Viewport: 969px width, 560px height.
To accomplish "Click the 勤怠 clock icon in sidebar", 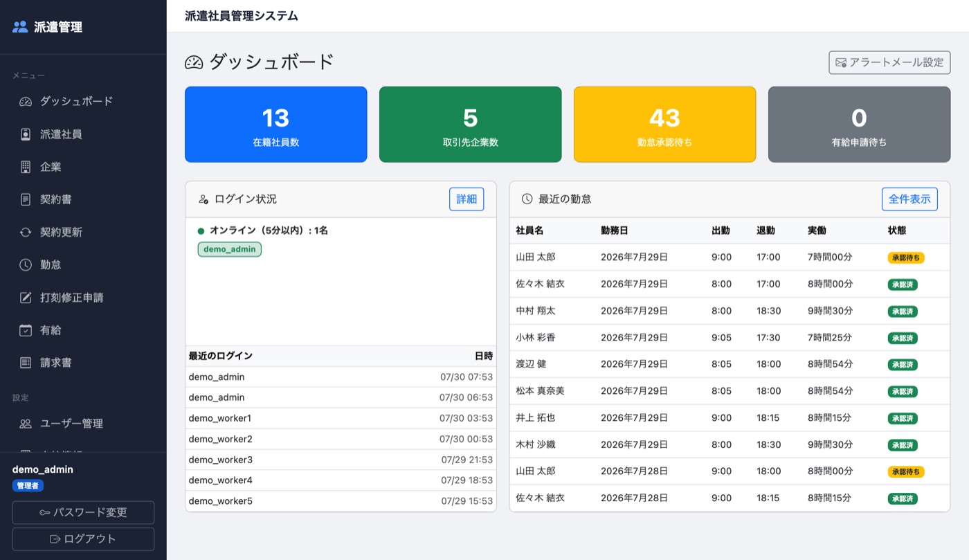I will [x=26, y=264].
